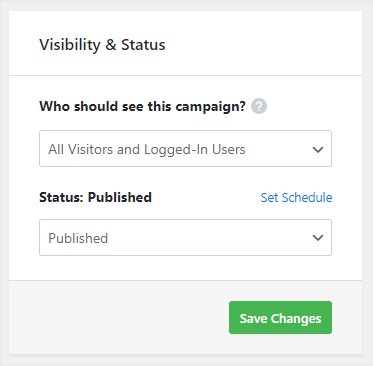Click the Who should see this campaign label

point(142,107)
